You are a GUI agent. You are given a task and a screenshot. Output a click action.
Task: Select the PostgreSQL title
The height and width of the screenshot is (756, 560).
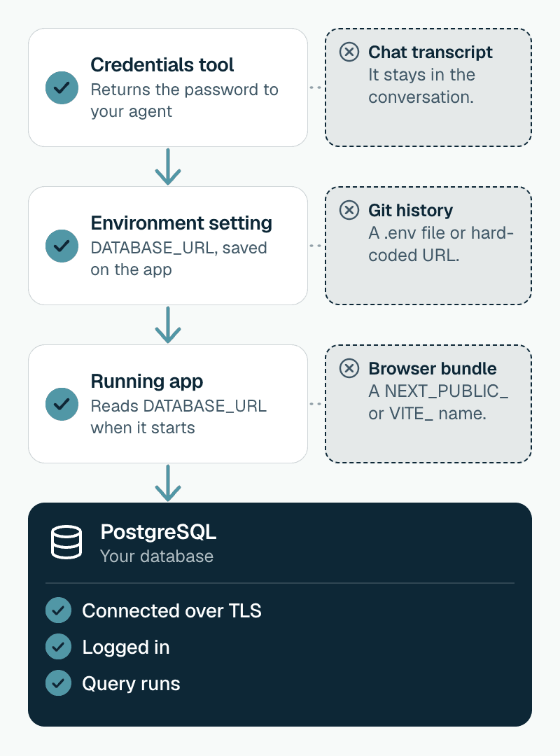click(x=158, y=532)
